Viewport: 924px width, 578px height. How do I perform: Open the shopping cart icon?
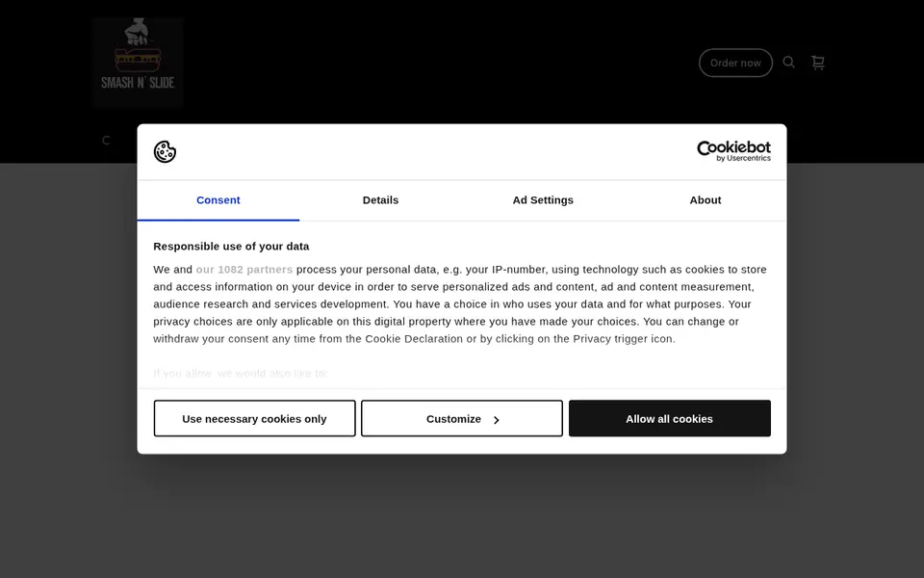[x=817, y=63]
